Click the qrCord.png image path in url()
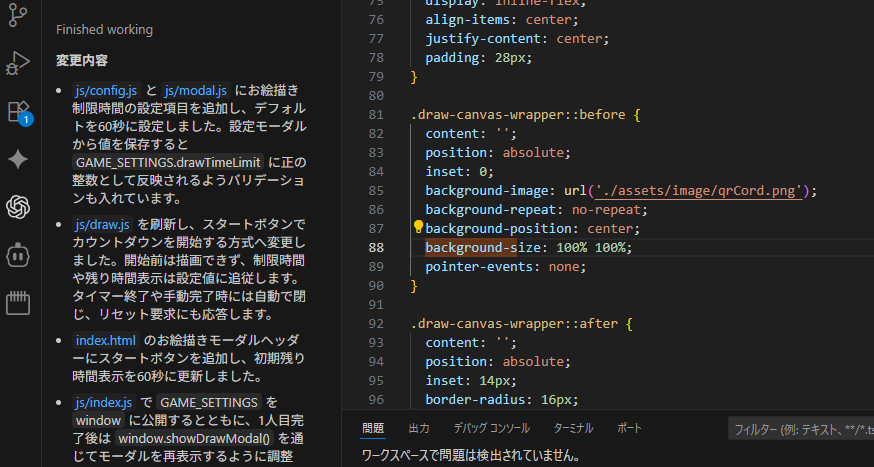 coord(700,190)
